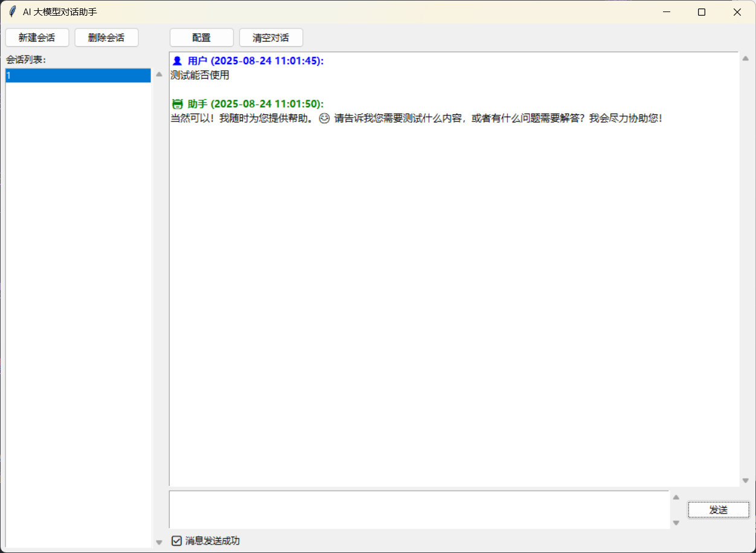Image resolution: width=756 pixels, height=553 pixels.
Task: Open the 配置 settings dialog
Action: click(x=201, y=37)
